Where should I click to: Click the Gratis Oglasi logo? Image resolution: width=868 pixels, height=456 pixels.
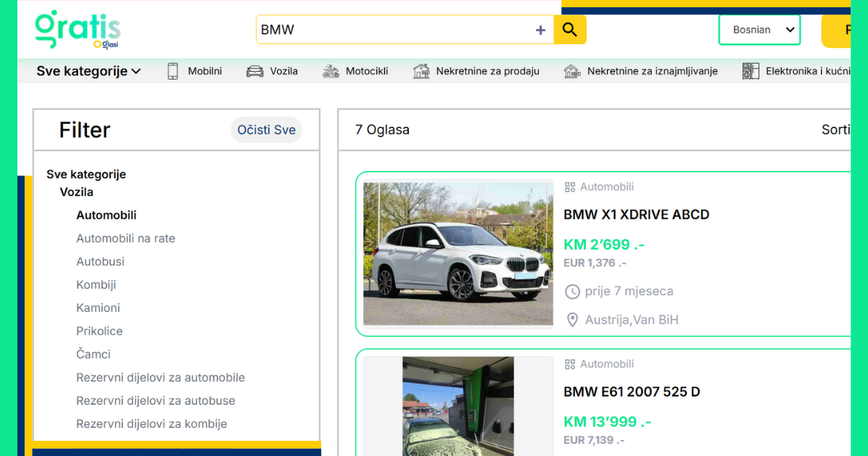[x=77, y=30]
